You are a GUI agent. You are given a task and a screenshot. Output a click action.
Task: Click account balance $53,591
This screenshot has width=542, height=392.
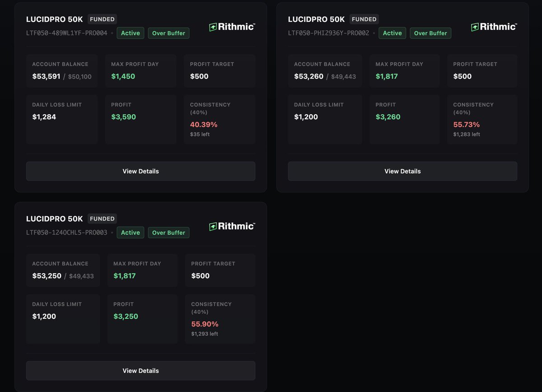[46, 76]
